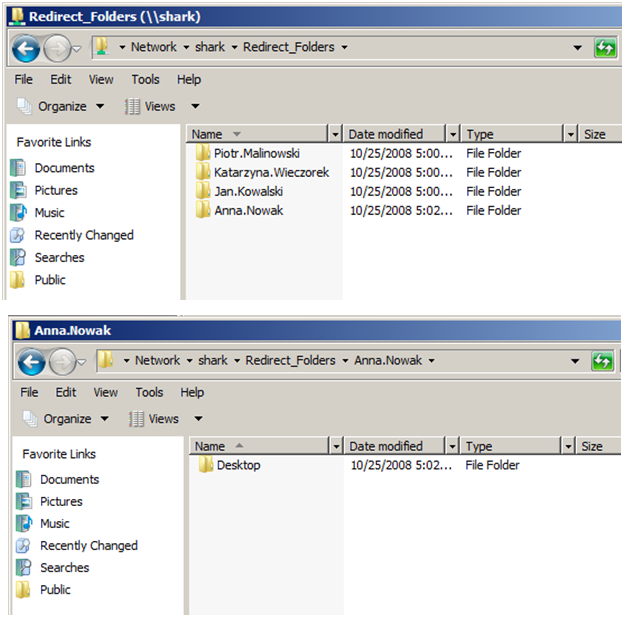Click Network breadcrumb in Anna.Nowak address bar
The image size is (625, 617).
click(157, 360)
